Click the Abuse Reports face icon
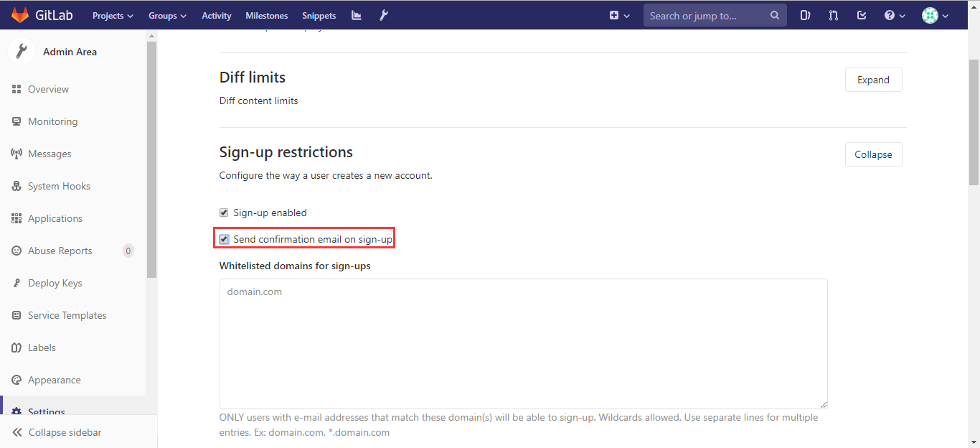980x448 pixels. [17, 251]
